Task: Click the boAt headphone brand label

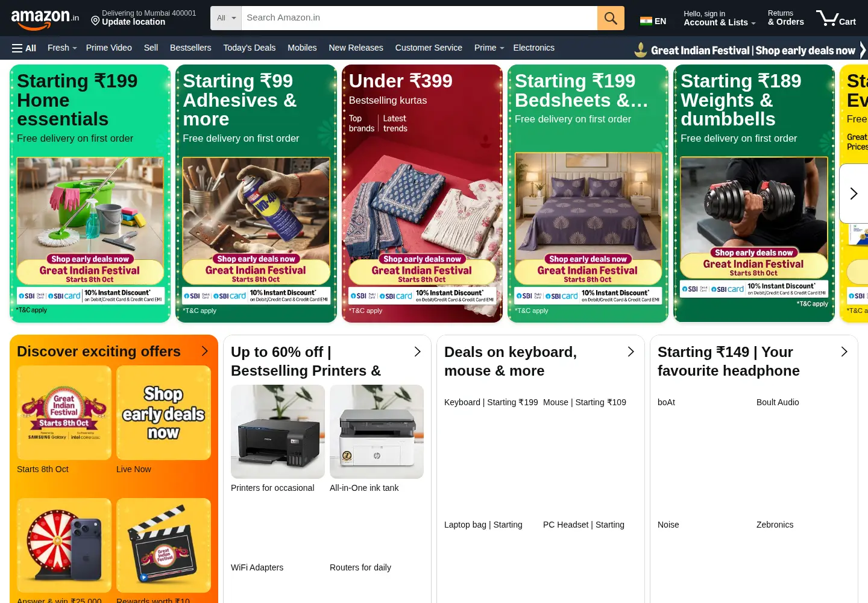Action: click(x=666, y=402)
